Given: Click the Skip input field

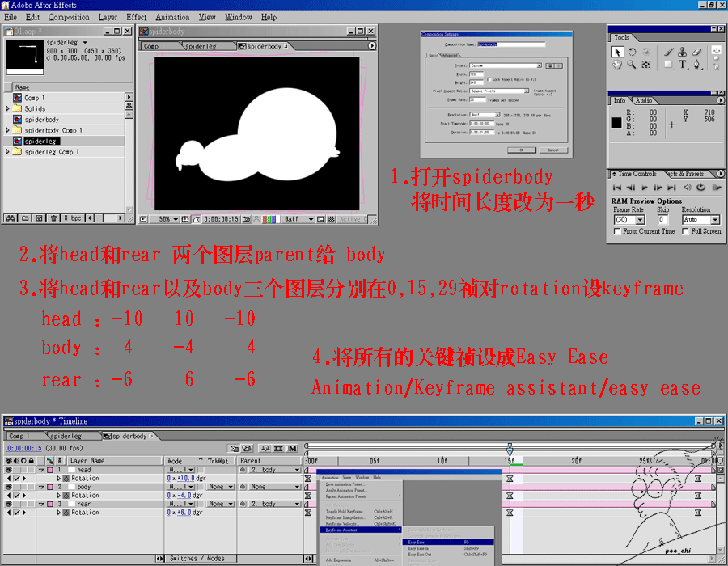Looking at the screenshot, I should [662, 219].
